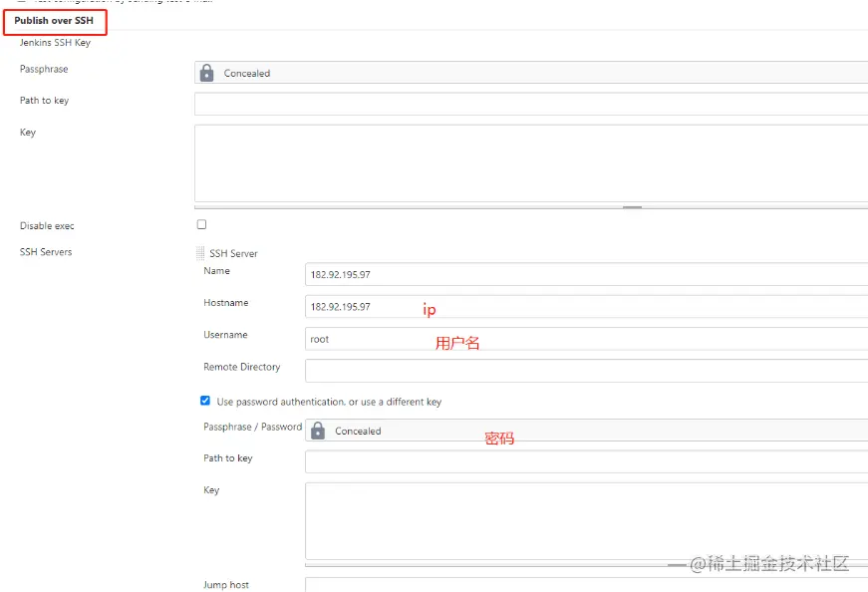Toggle the Disable exec checkbox
Screen dimensions: 868x592
click(x=201, y=224)
